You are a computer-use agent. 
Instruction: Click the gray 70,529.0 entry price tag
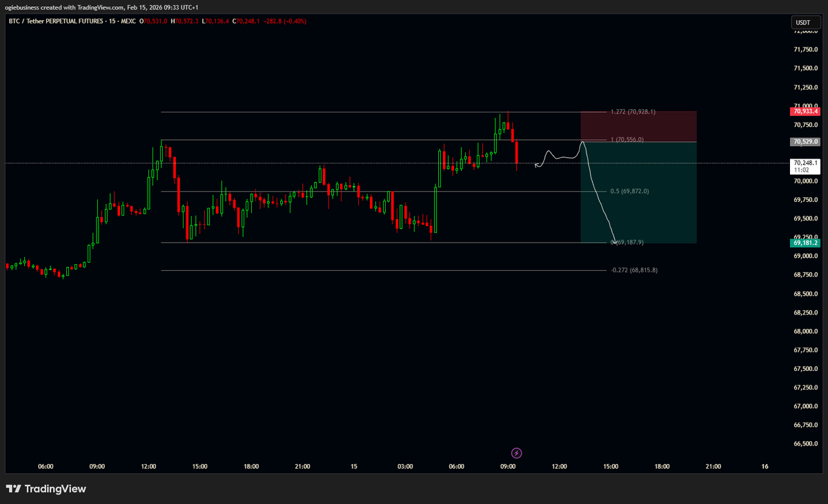pyautogui.click(x=805, y=141)
